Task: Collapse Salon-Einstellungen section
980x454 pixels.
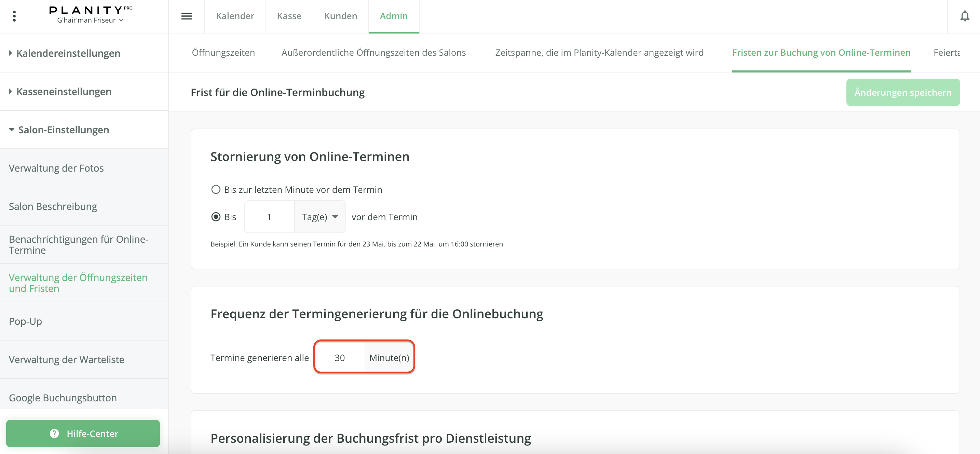Action: [63, 130]
